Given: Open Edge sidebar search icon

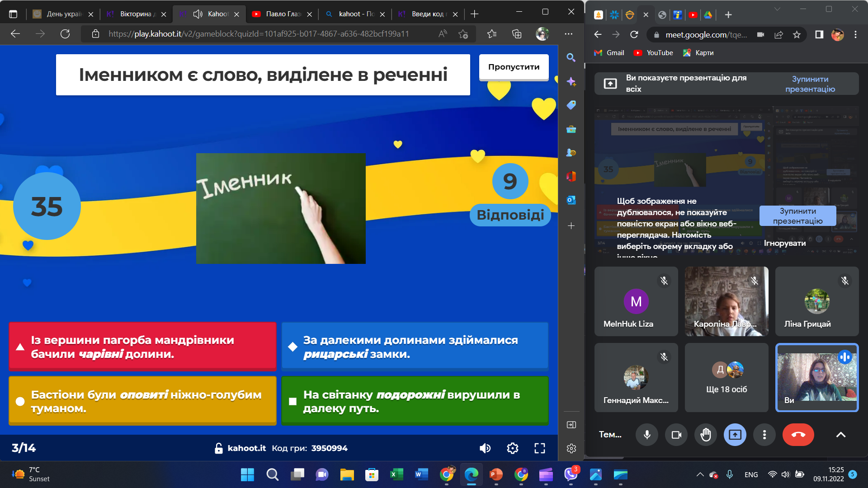Looking at the screenshot, I should (x=571, y=58).
